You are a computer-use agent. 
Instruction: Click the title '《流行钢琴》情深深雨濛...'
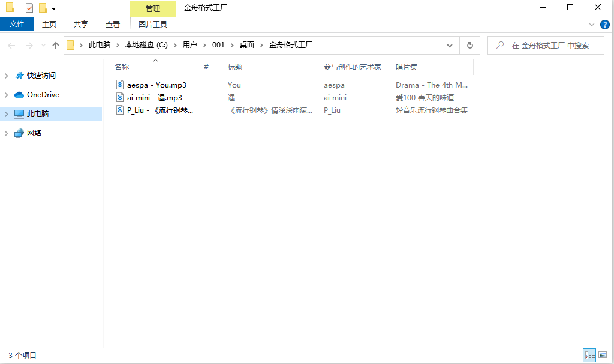coord(270,110)
